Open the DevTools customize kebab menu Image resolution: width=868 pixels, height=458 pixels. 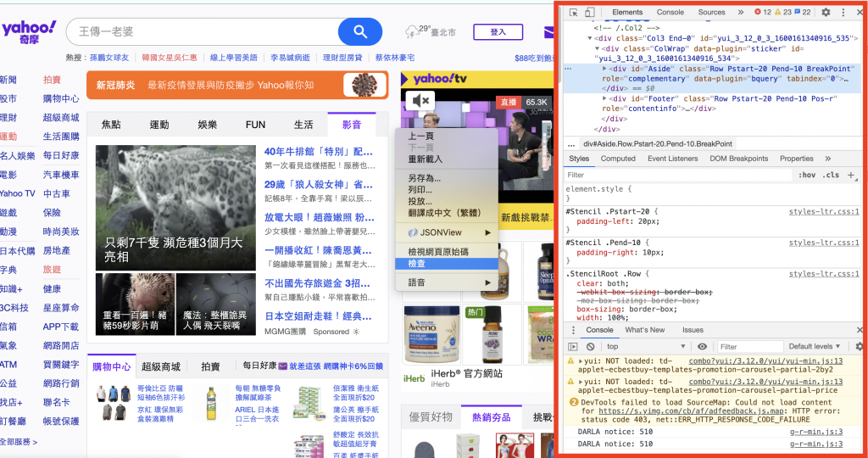tap(843, 12)
